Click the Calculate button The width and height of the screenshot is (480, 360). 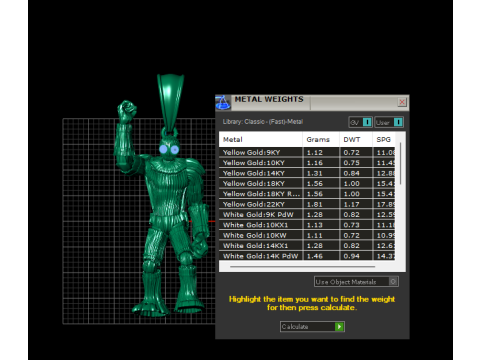pyautogui.click(x=312, y=326)
